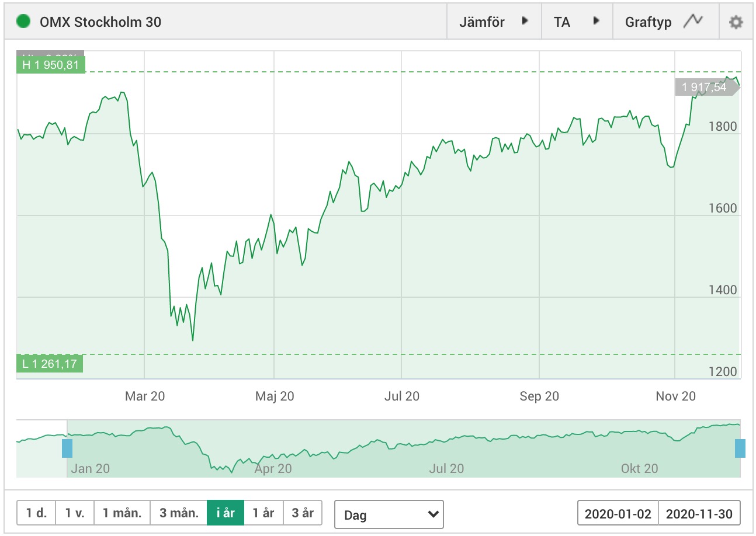This screenshot has height=536, width=756.
Task: Click the Jul 20 navigator label
Action: pos(446,468)
